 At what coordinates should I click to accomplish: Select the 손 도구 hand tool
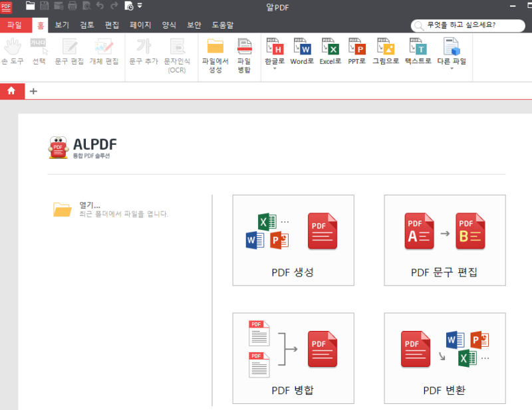[13, 52]
